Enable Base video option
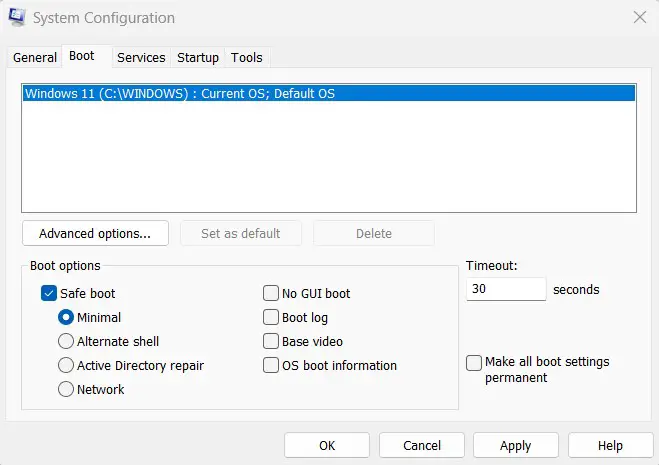This screenshot has width=659, height=465. click(271, 342)
